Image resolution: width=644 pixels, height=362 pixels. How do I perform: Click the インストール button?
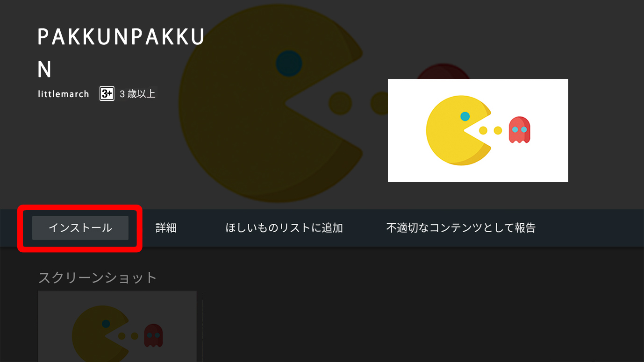click(x=80, y=228)
